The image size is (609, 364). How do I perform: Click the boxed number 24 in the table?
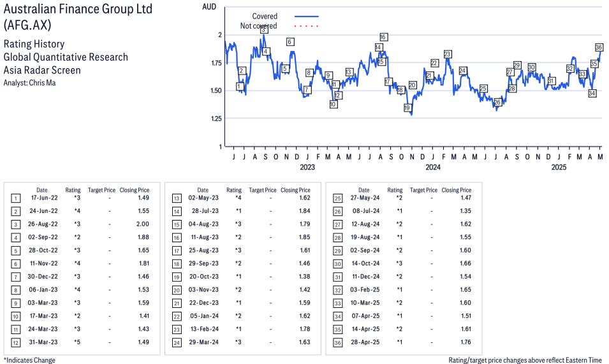tap(177, 343)
